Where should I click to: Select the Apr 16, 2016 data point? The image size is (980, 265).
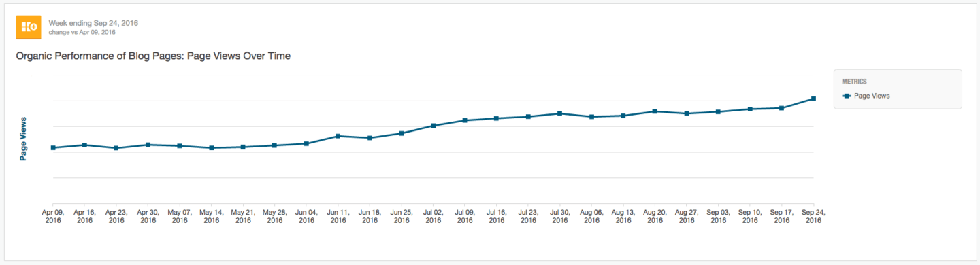(84, 145)
